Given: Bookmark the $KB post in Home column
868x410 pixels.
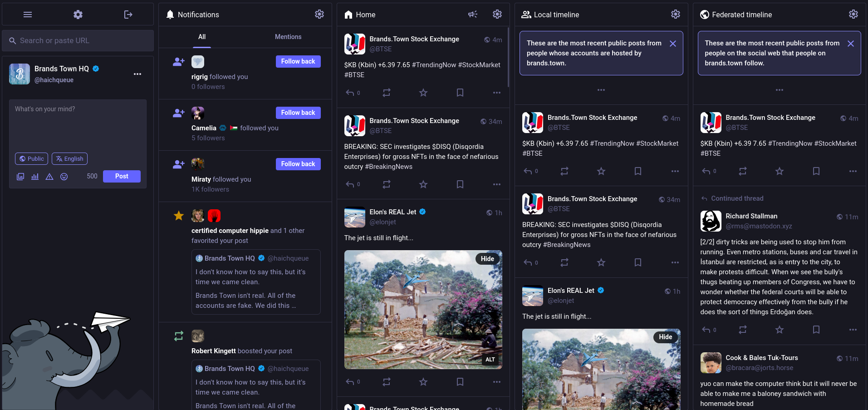Looking at the screenshot, I should (x=460, y=93).
